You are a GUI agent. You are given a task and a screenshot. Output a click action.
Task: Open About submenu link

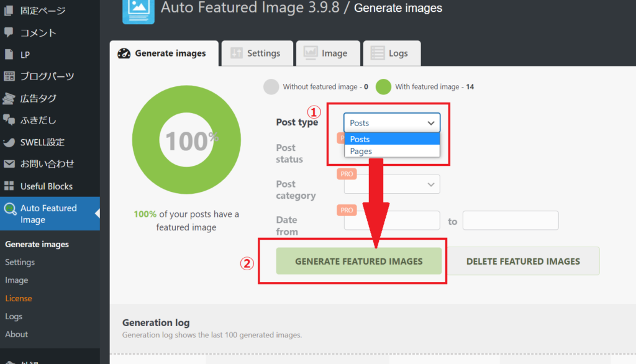coord(17,334)
